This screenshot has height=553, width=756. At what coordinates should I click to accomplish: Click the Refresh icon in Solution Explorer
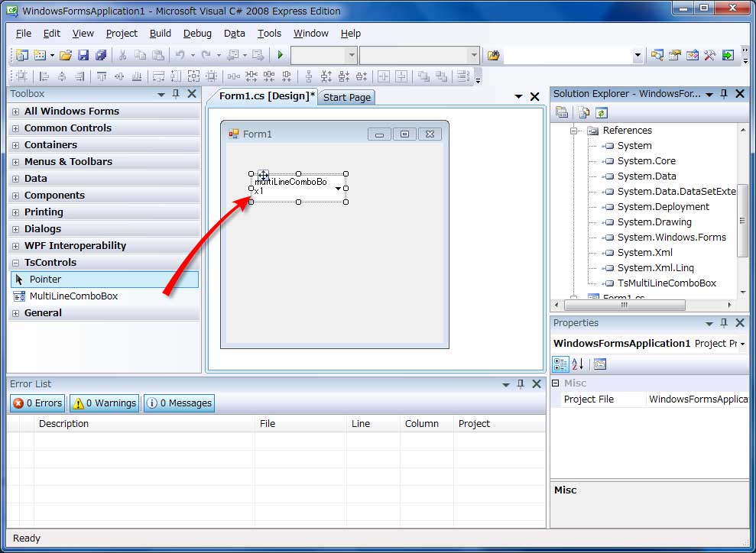[602, 113]
